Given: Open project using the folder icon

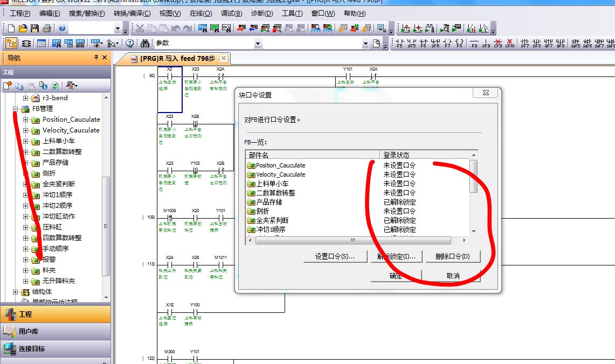Looking at the screenshot, I should (23, 29).
